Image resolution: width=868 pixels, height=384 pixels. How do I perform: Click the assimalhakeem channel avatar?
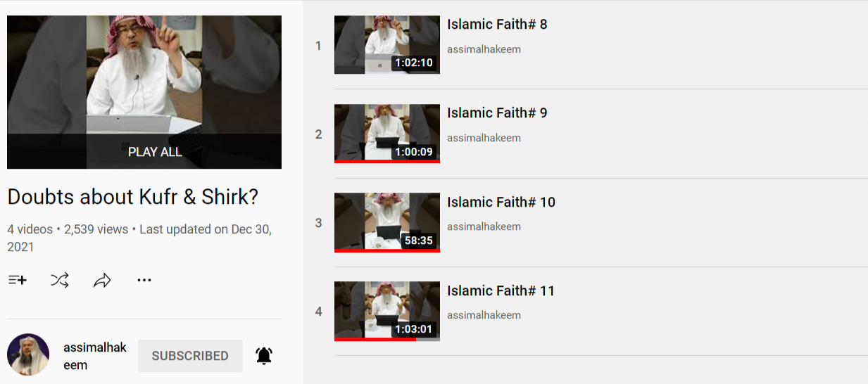click(x=28, y=354)
